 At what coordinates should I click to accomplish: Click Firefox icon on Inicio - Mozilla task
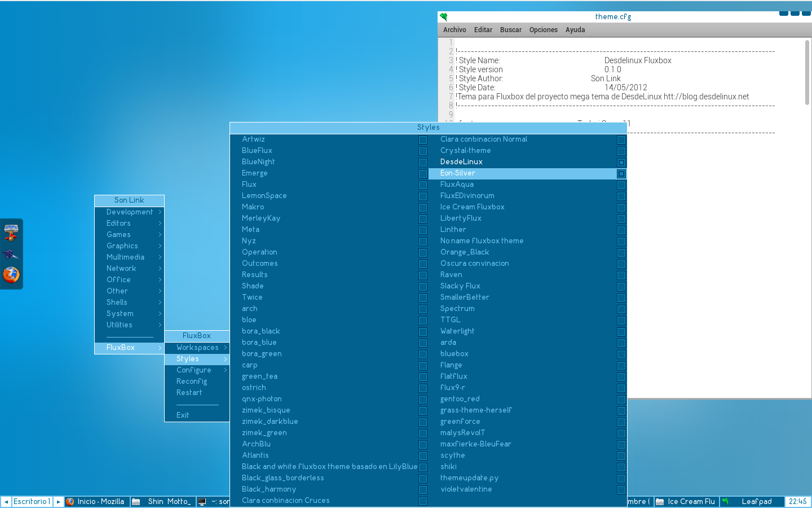pos(70,502)
